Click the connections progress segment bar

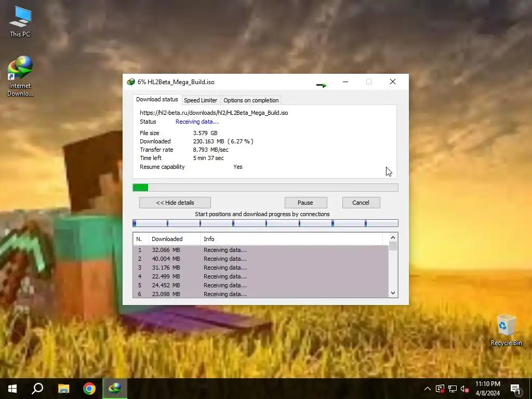tap(265, 223)
